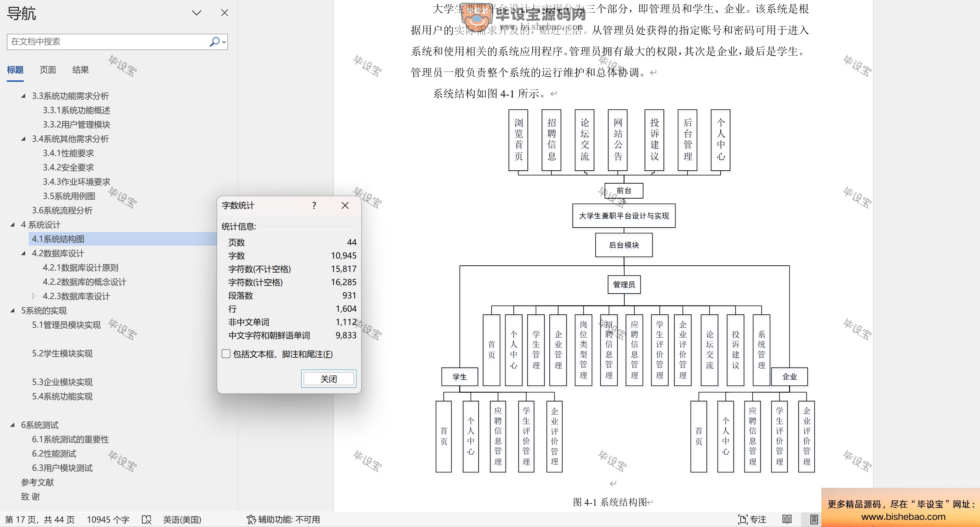Enable 包括文本框、脚注和尾注 checkbox
Screen dimensions: 980x527
coord(226,354)
